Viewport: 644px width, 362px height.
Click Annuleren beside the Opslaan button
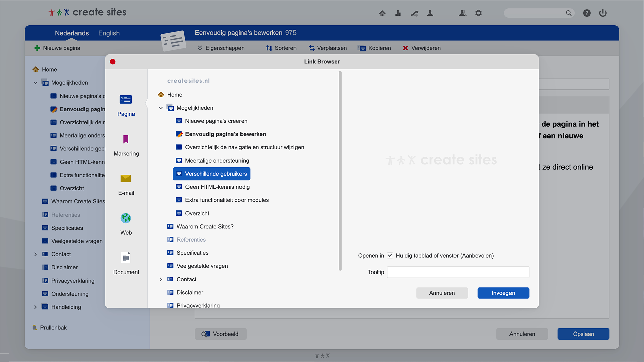pos(522,334)
